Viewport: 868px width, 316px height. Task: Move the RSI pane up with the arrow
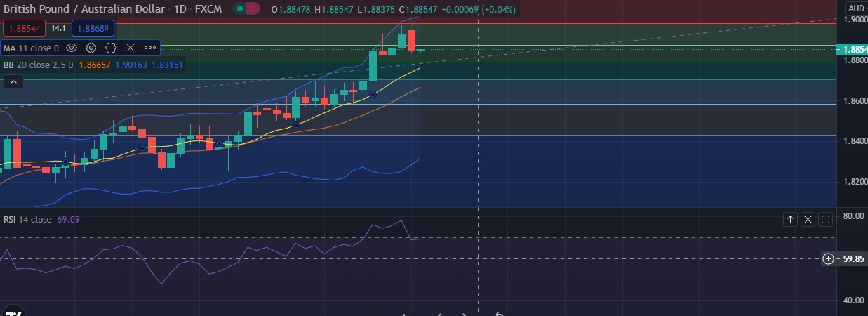pyautogui.click(x=790, y=220)
